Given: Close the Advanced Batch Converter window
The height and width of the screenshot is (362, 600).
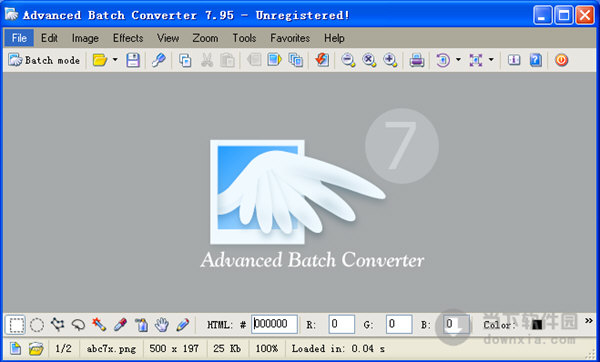Looking at the screenshot, I should coord(585,15).
